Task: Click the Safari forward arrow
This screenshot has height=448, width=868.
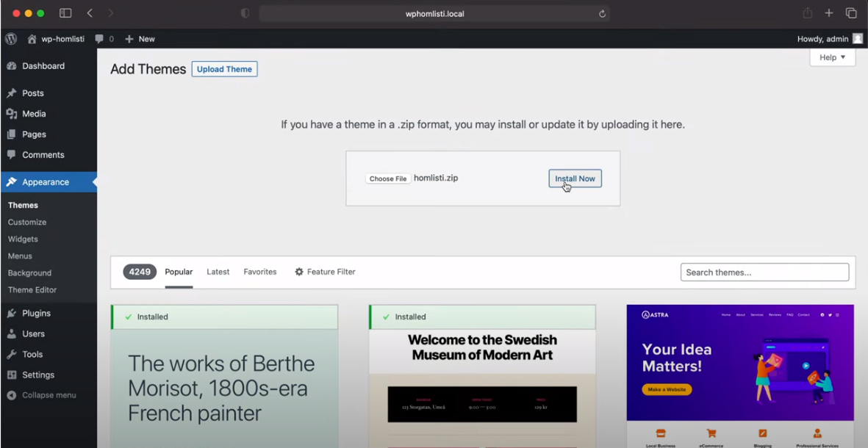Action: click(x=111, y=12)
